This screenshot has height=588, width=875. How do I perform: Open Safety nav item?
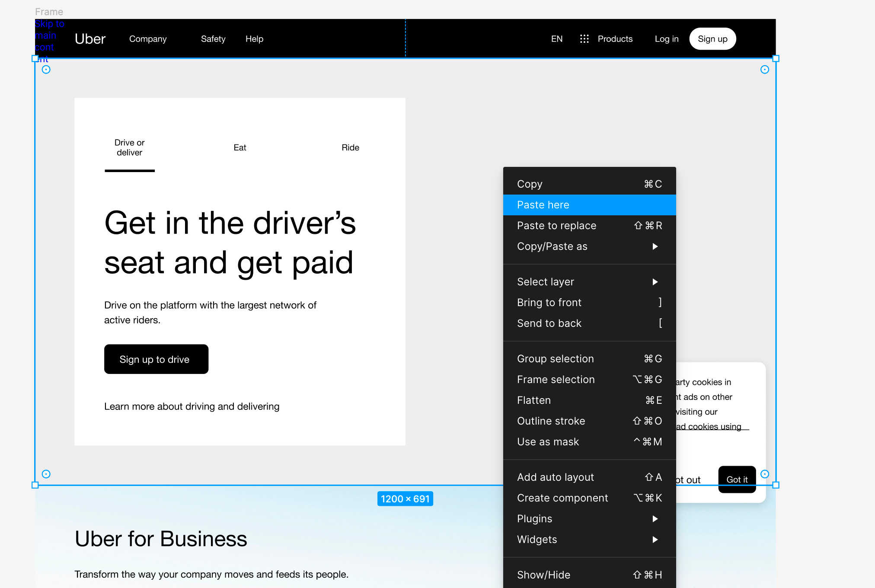pyautogui.click(x=213, y=39)
